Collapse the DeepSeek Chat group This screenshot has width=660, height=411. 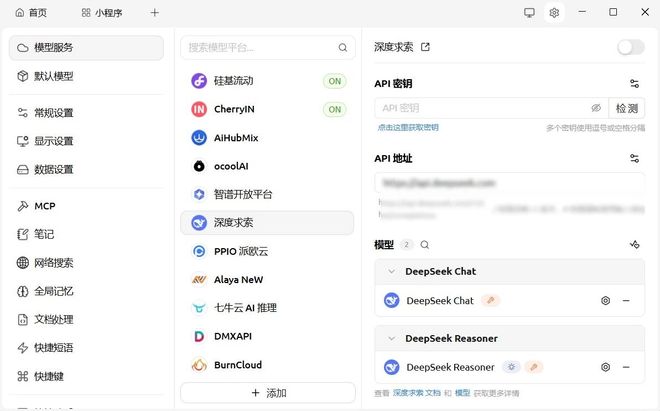(x=391, y=272)
